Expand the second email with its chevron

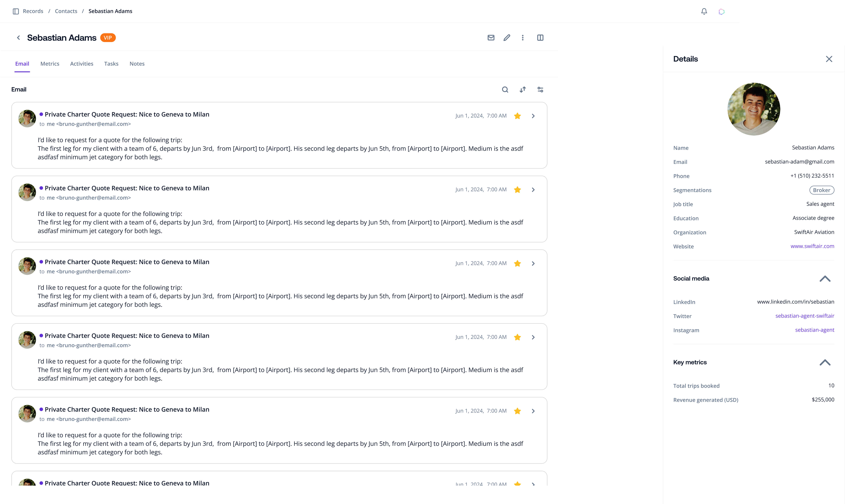(x=533, y=189)
